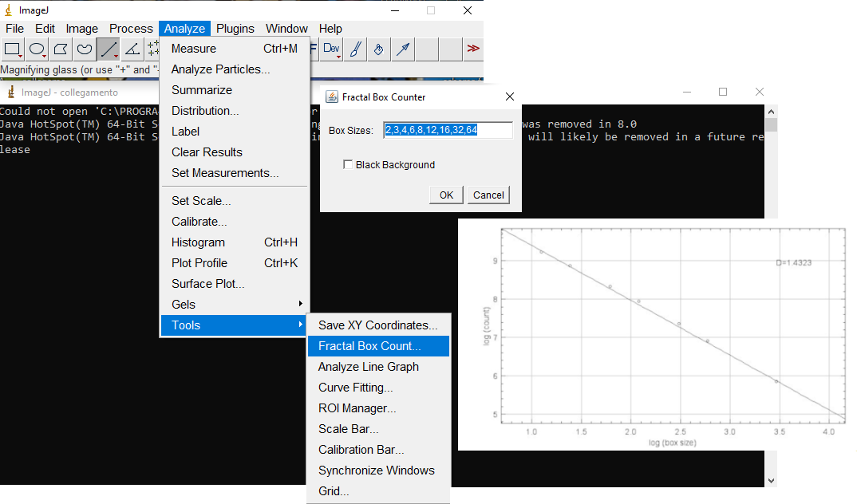Click the Paintbrush tool icon
857x504 pixels.
(355, 49)
